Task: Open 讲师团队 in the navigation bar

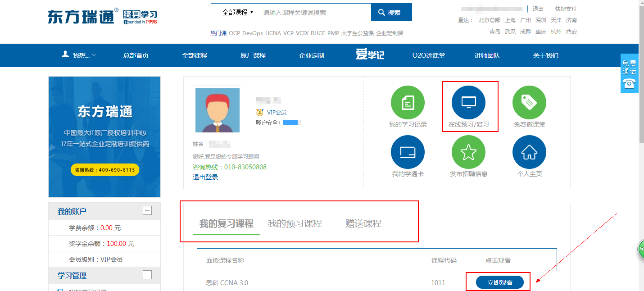Action: [487, 55]
